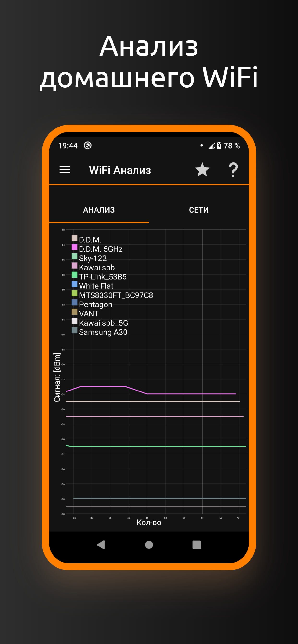Click the 'WiFi Анализ' app title
This screenshot has width=298, height=644.
(x=120, y=170)
